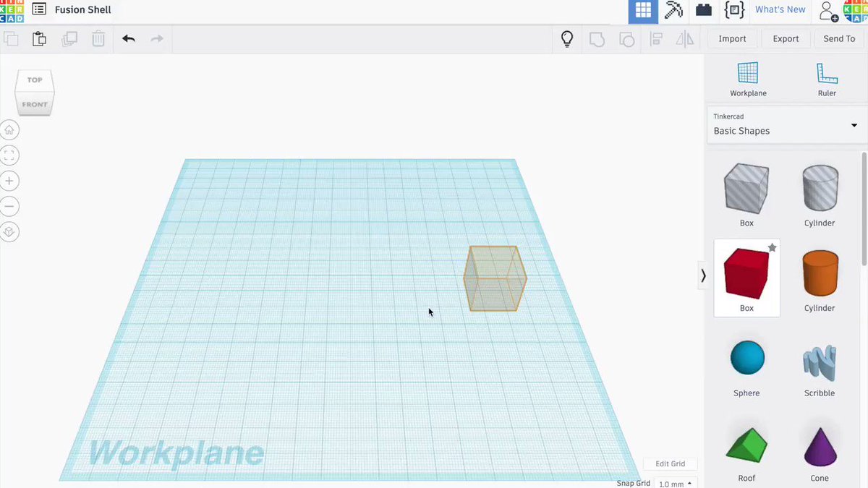Viewport: 868px width, 488px height.
Task: Open the Basic Shapes category dropdown
Action: pos(854,124)
